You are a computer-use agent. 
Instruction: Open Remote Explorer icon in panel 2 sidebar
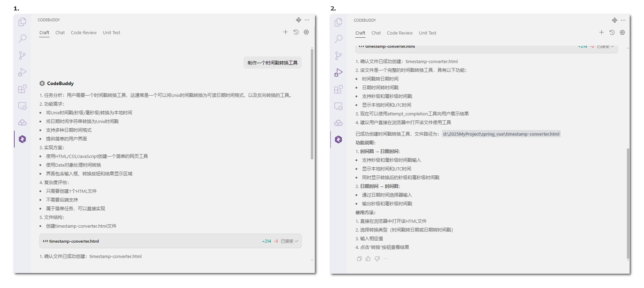pyautogui.click(x=338, y=106)
